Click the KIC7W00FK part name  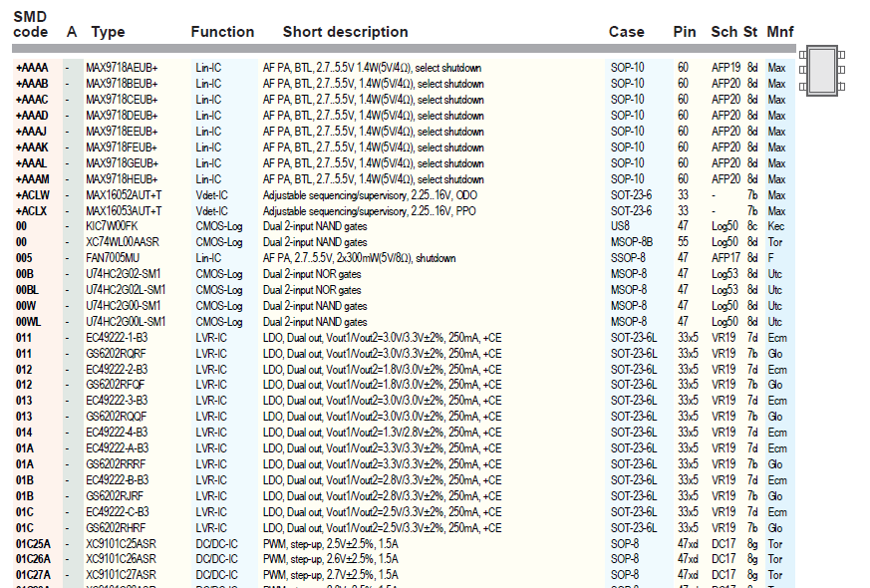[x=112, y=226]
